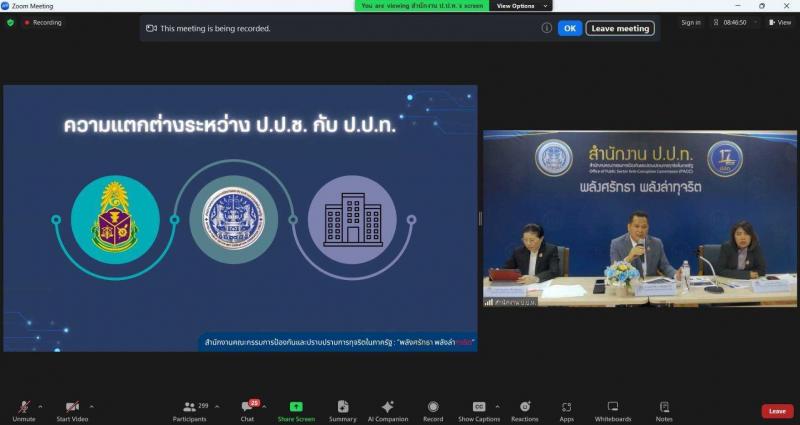This screenshot has height=425, width=800.
Task: Open recording info icon in banner
Action: point(546,28)
